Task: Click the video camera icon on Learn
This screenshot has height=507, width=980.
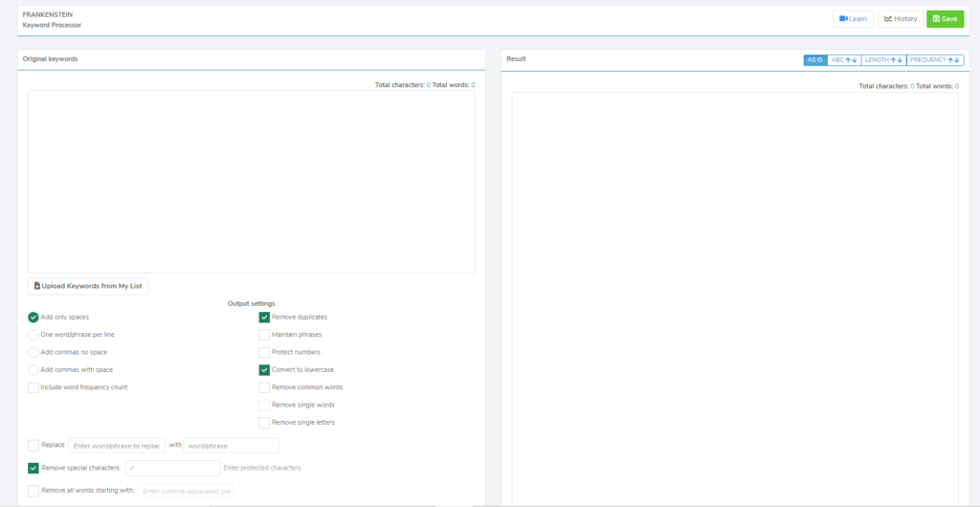Action: 844,19
